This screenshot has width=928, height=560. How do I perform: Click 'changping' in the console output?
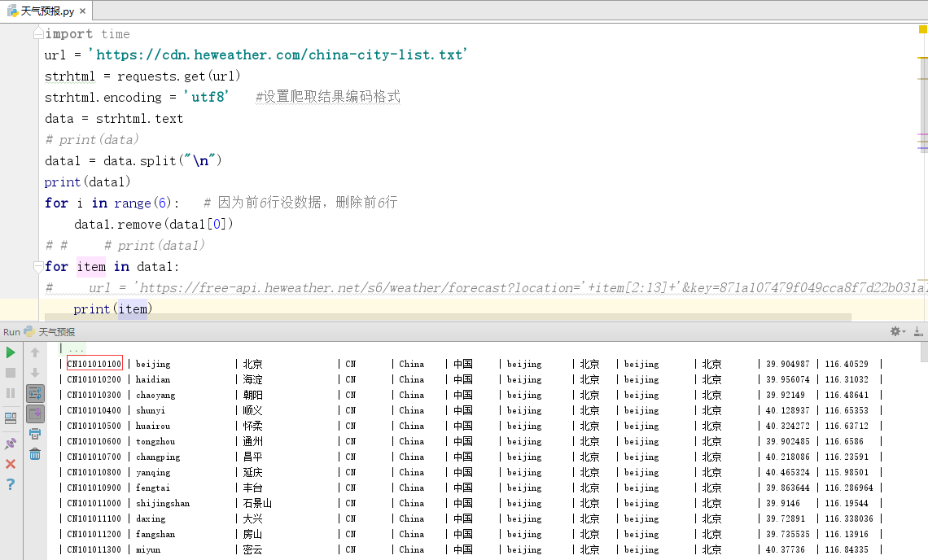click(x=158, y=457)
